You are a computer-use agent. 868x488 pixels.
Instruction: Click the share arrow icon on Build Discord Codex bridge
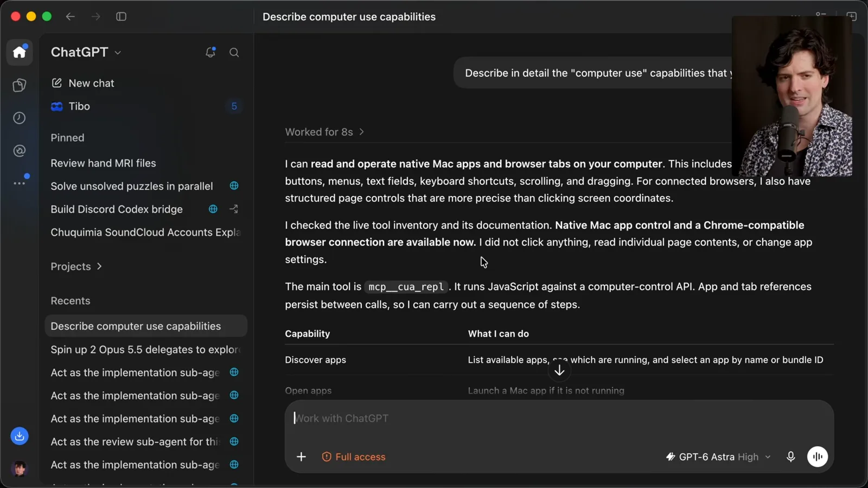[234, 209]
